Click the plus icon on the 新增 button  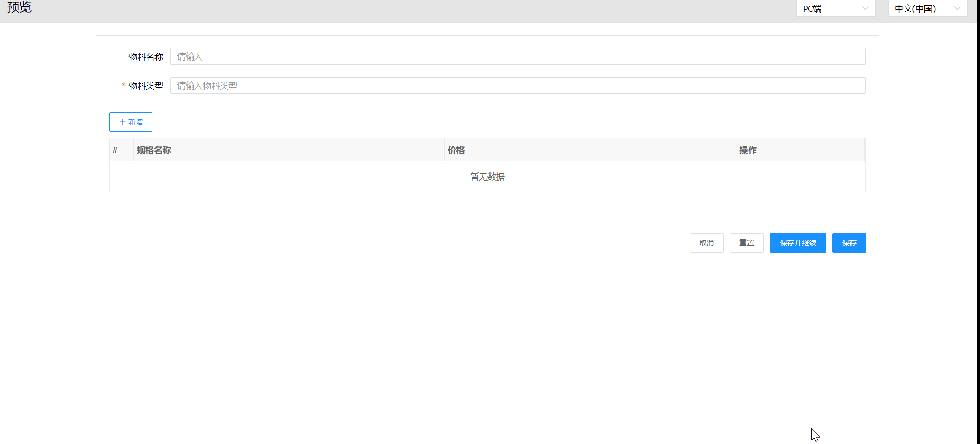pos(122,122)
